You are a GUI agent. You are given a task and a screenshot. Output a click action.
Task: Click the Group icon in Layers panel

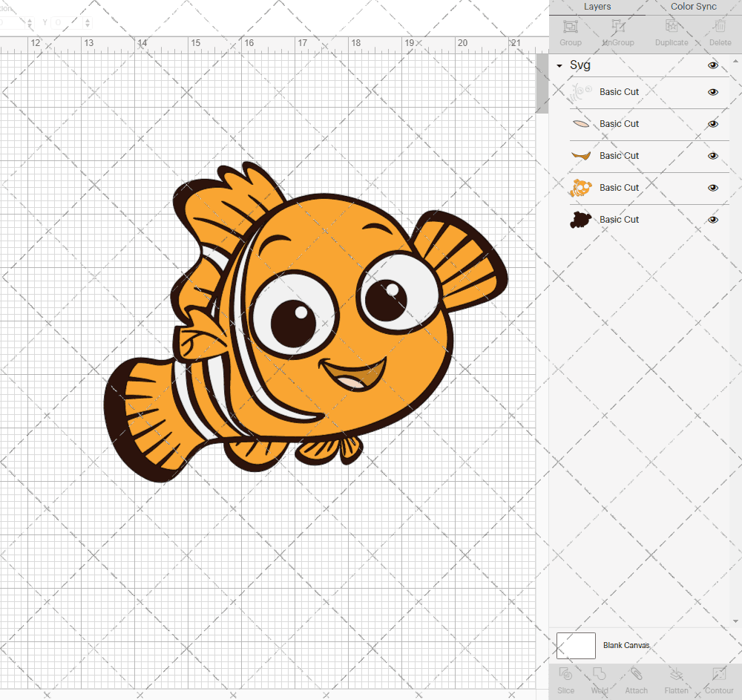[x=570, y=26]
